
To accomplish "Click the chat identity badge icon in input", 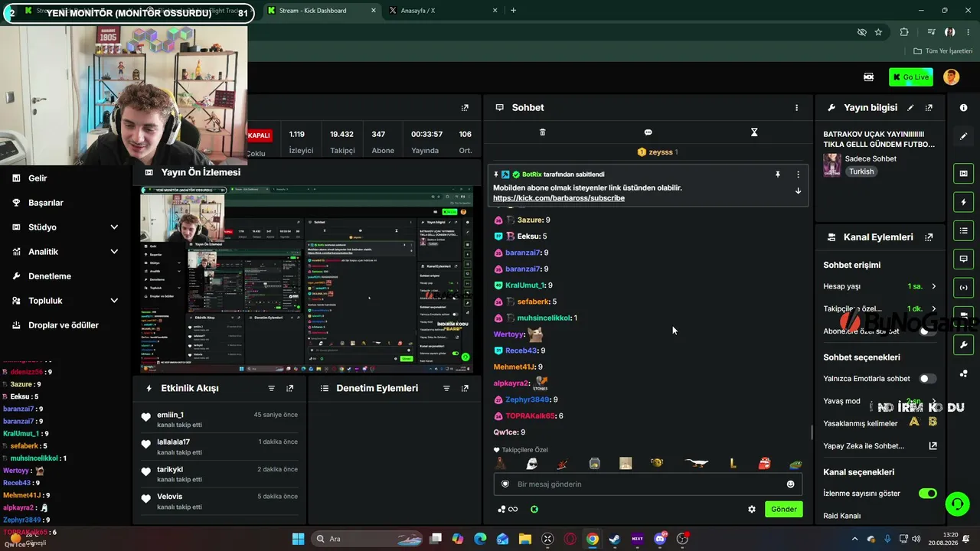I will pyautogui.click(x=505, y=484).
